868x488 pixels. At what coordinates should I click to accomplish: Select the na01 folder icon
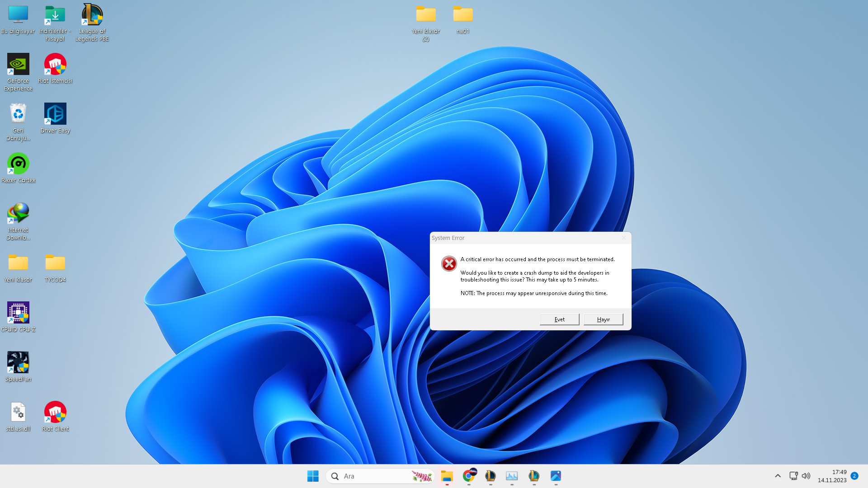coord(463,20)
